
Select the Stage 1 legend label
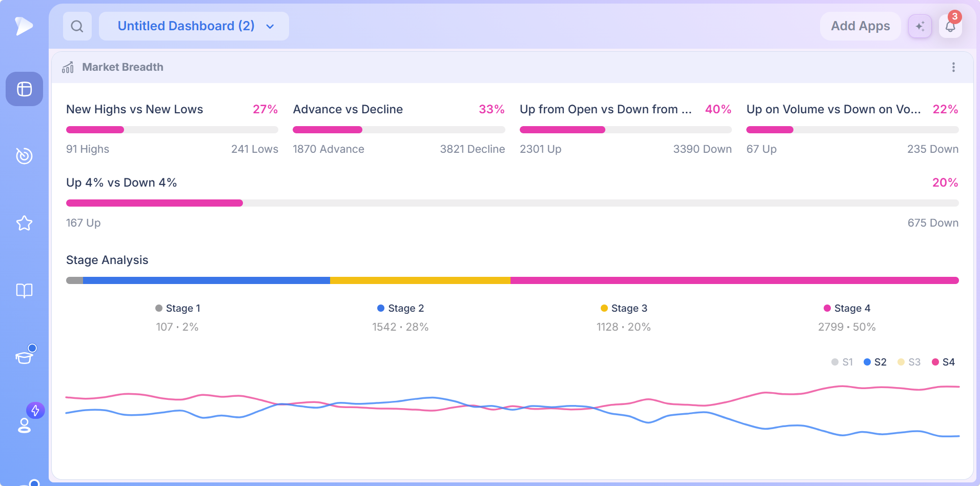click(178, 308)
